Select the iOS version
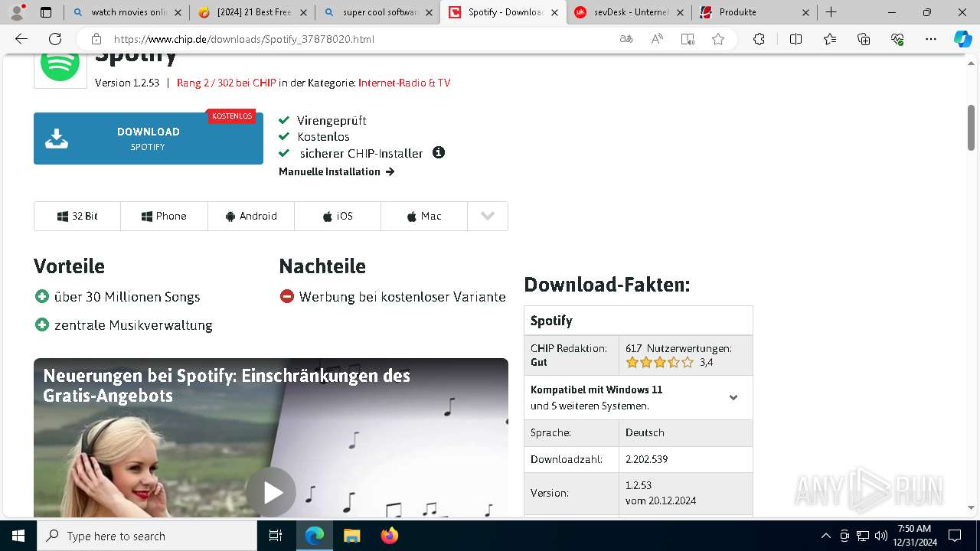This screenshot has height=551, width=980. (338, 216)
